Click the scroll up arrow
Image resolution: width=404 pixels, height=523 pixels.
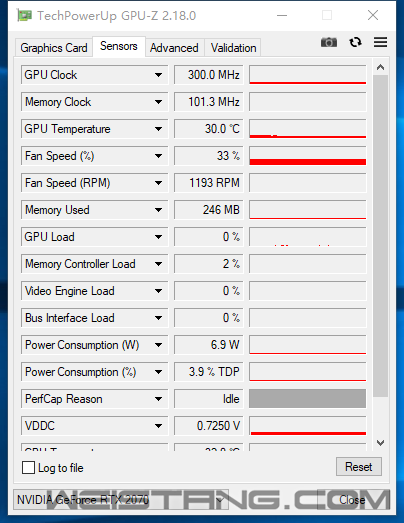click(x=380, y=68)
